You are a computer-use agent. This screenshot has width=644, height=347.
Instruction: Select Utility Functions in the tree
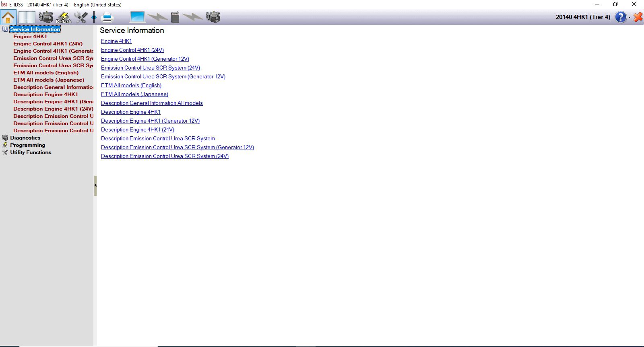coord(31,152)
